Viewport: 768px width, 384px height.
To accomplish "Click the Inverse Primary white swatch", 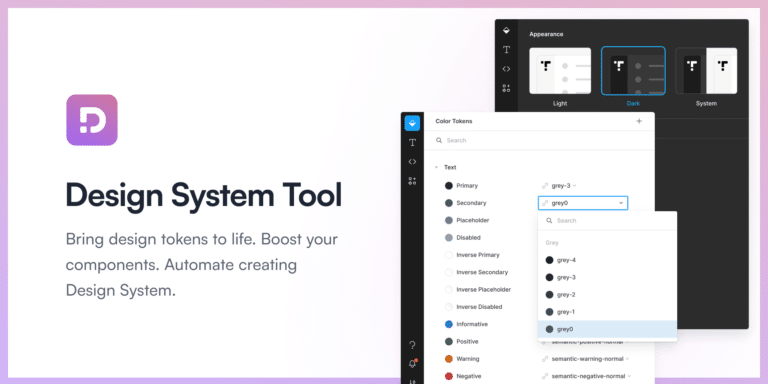I will point(449,255).
